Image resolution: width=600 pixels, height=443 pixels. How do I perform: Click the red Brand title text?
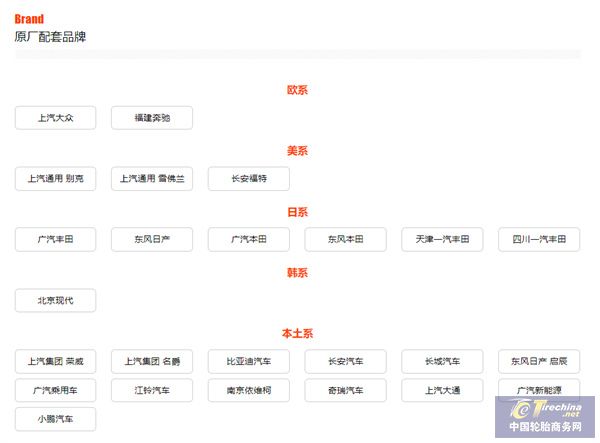click(x=29, y=19)
